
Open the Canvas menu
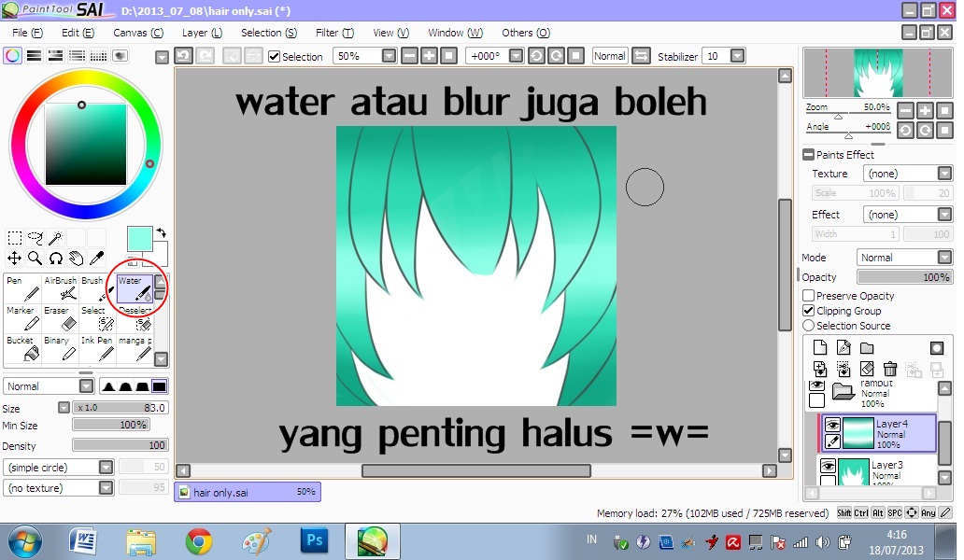pos(138,33)
